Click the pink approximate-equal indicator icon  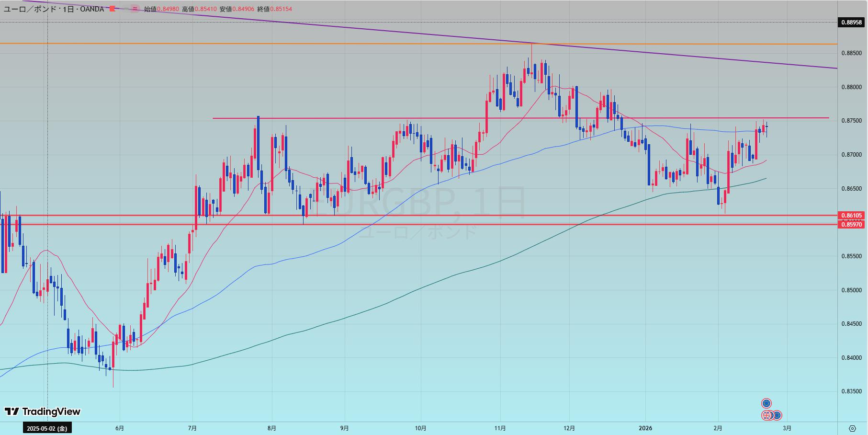[135, 9]
